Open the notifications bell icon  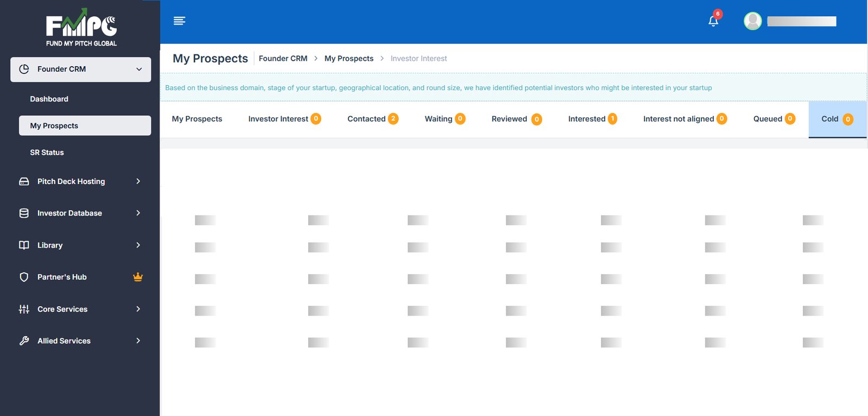713,21
